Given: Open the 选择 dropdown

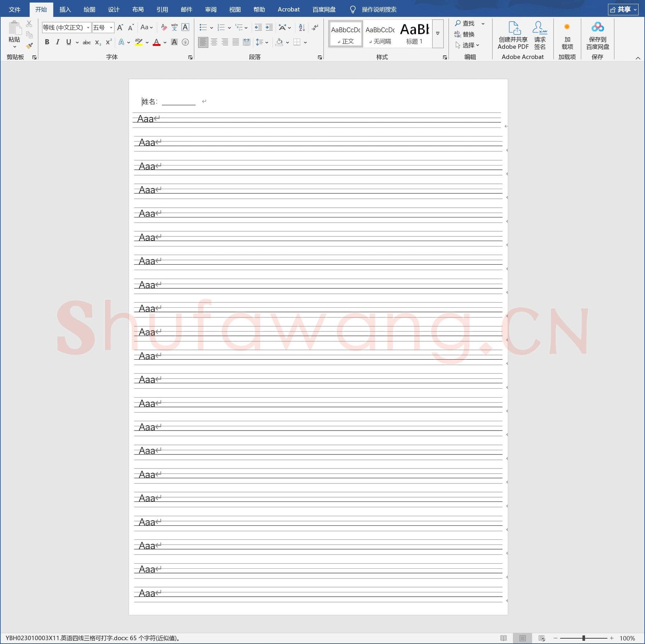Looking at the screenshot, I should 467,45.
